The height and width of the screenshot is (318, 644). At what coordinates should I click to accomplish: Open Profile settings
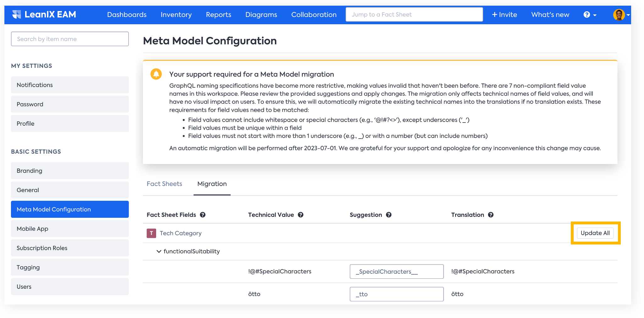(x=70, y=123)
